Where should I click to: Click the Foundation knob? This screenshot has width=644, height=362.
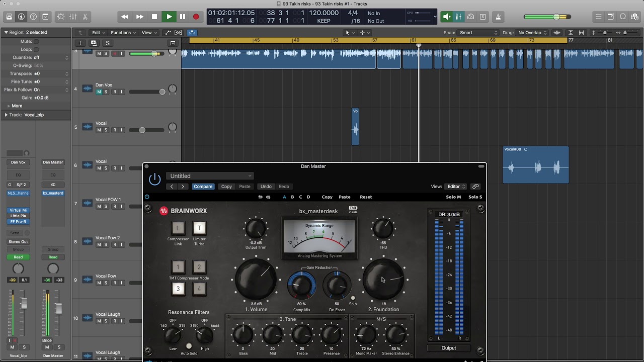(x=384, y=280)
